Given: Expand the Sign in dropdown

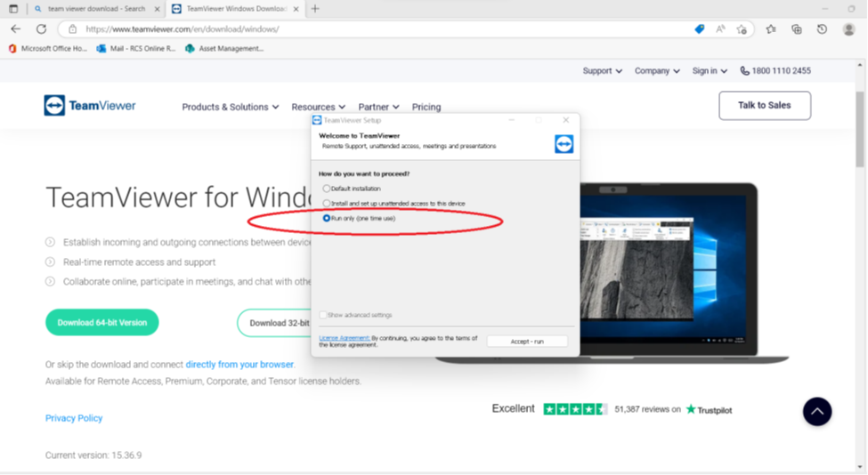Looking at the screenshot, I should (710, 71).
